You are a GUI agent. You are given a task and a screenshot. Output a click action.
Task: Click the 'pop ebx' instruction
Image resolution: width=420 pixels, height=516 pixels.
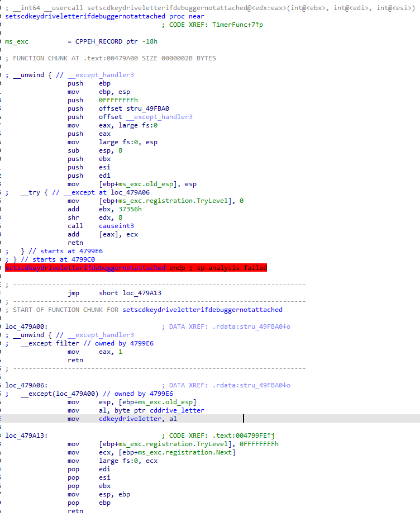pyautogui.click(x=89, y=486)
